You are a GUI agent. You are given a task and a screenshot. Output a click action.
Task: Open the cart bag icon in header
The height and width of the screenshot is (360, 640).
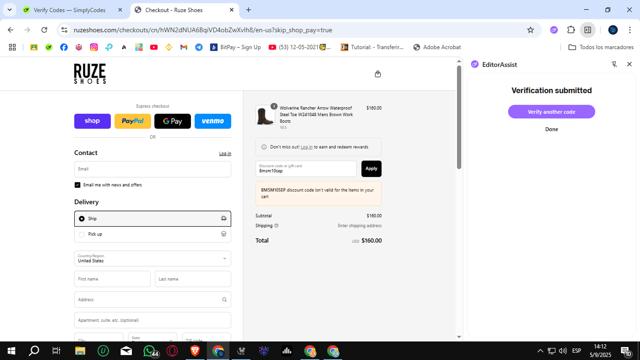378,74
